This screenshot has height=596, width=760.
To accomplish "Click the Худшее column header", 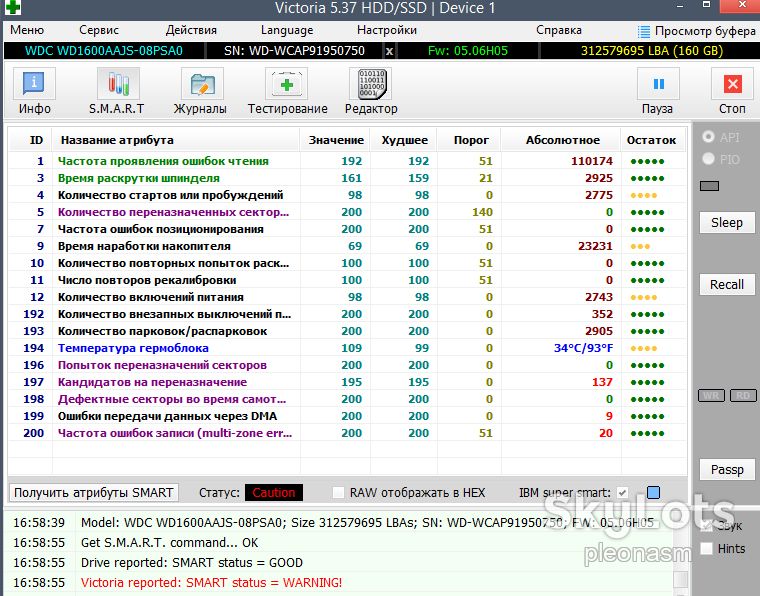I will click(404, 141).
